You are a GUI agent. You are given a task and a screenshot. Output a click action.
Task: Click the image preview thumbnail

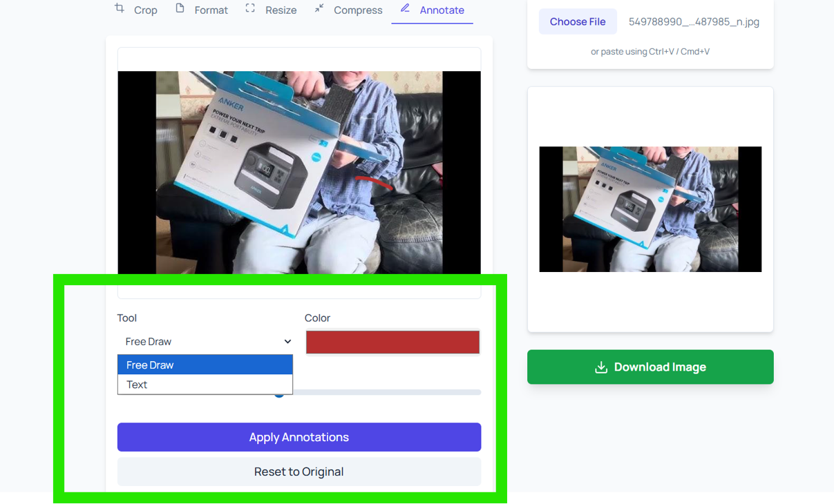click(x=650, y=209)
